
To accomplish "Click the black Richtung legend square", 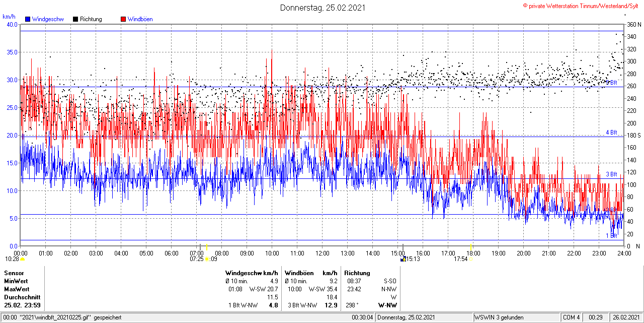I will click(x=75, y=19).
